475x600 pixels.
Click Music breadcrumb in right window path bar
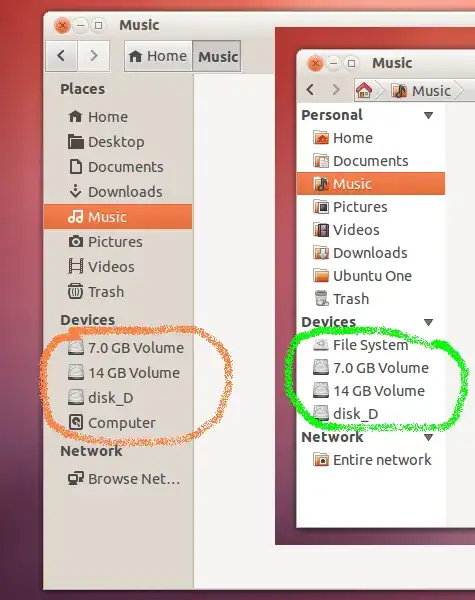(421, 91)
